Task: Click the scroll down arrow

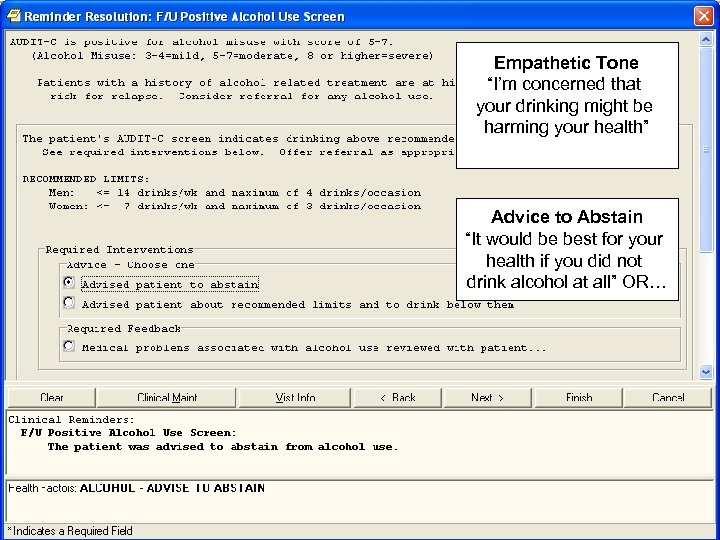Action: 706,372
